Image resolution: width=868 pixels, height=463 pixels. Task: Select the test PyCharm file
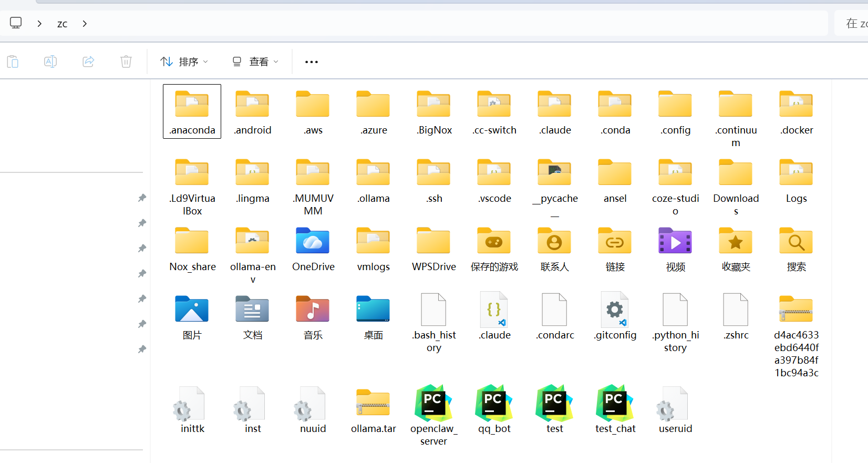(x=555, y=410)
